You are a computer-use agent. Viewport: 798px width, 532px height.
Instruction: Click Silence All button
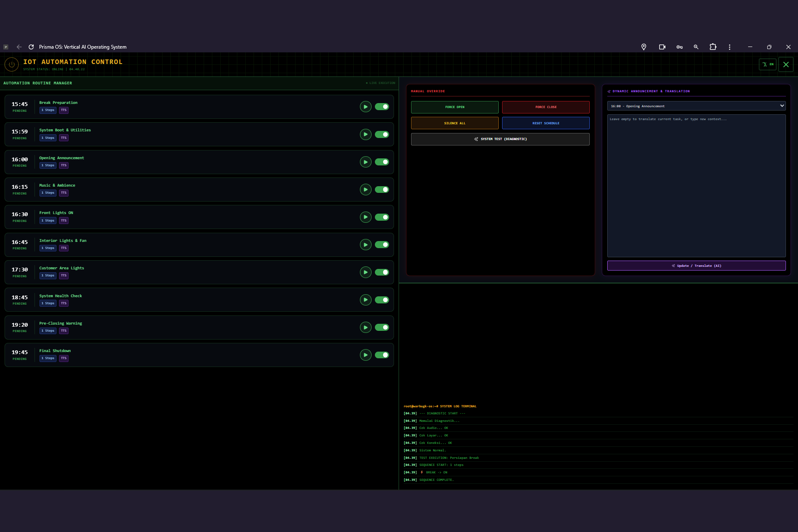click(x=455, y=123)
